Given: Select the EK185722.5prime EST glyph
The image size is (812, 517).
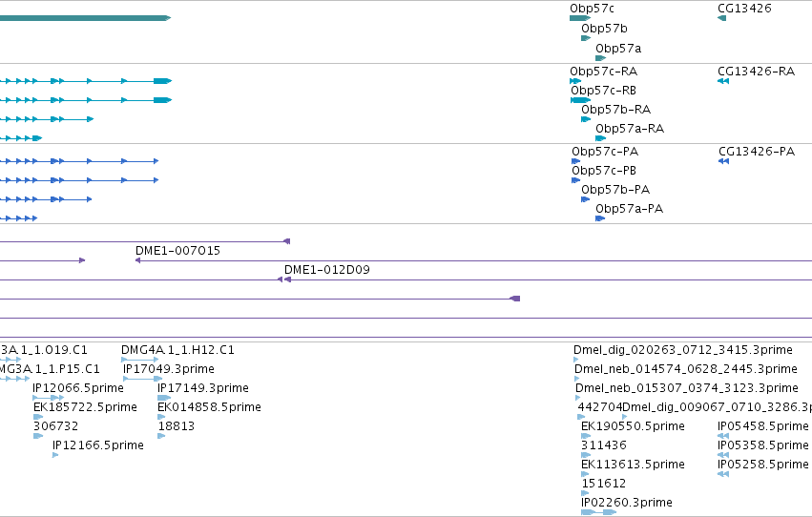Looking at the screenshot, I should click(x=38, y=417).
